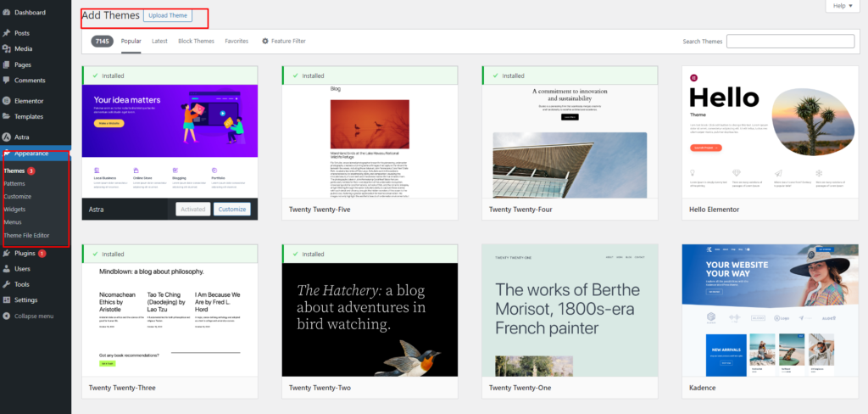This screenshot has height=414, width=868.
Task: Click the Settings icon in sidebar
Action: coord(7,299)
